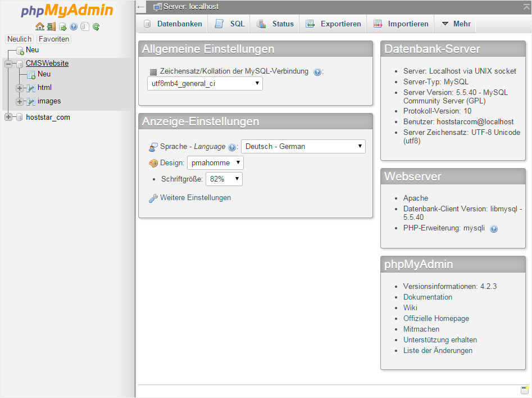Open Weitere Einstellungen link
The image size is (532, 398).
point(195,198)
